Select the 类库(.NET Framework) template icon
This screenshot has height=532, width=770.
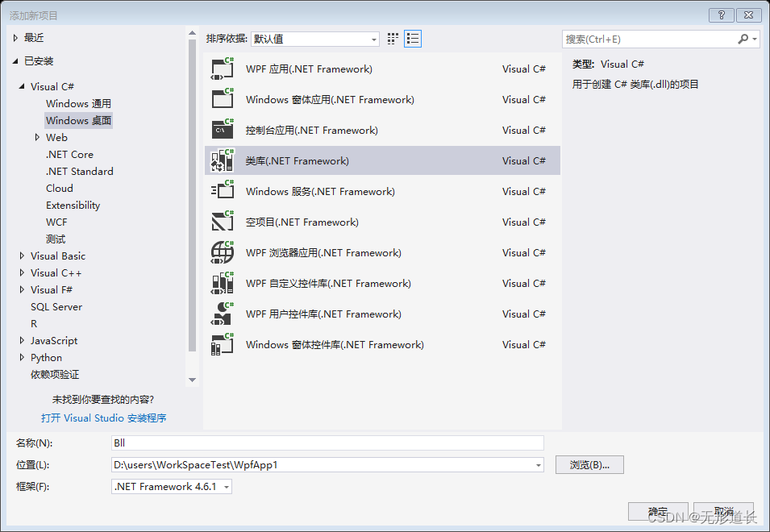[221, 160]
